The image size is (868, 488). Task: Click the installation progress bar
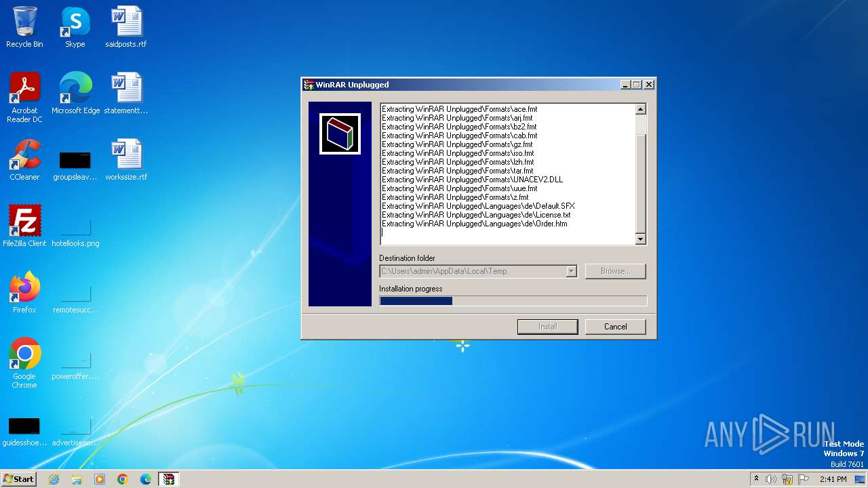pos(513,301)
